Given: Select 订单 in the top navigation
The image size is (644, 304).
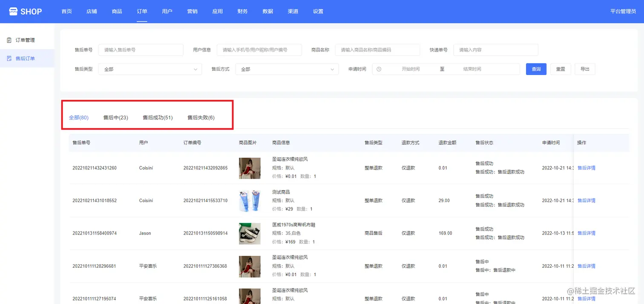Looking at the screenshot, I should (x=142, y=12).
